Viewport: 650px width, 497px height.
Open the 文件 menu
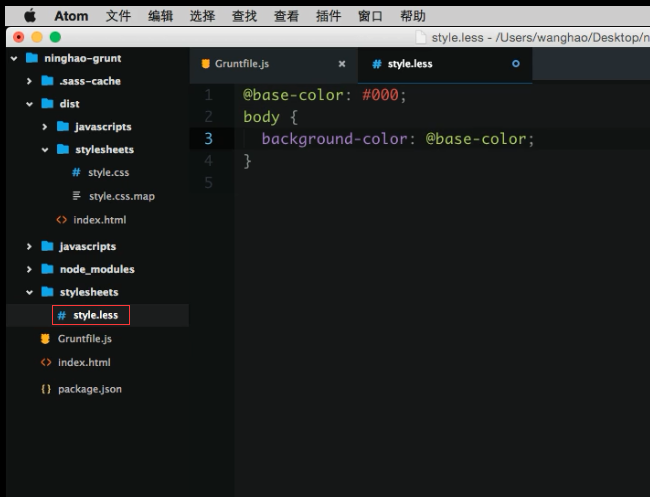click(118, 16)
